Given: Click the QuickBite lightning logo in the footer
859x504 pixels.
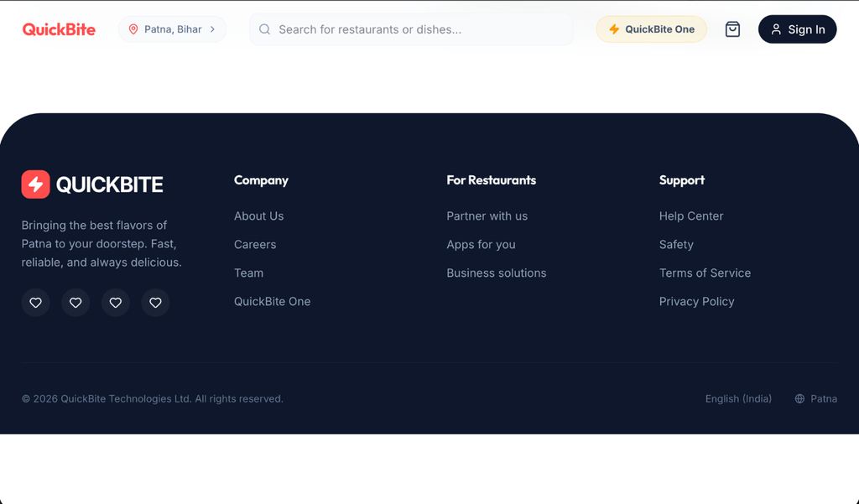Looking at the screenshot, I should [x=35, y=184].
